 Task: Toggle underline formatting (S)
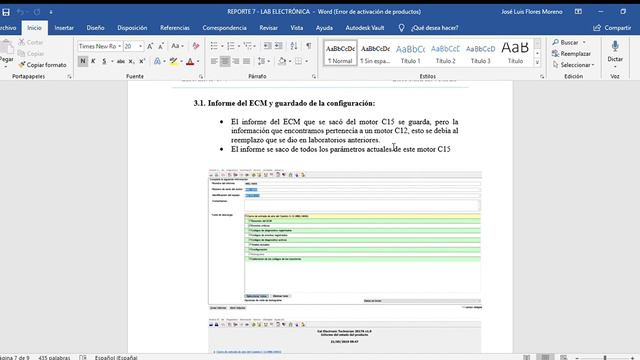tap(104, 61)
